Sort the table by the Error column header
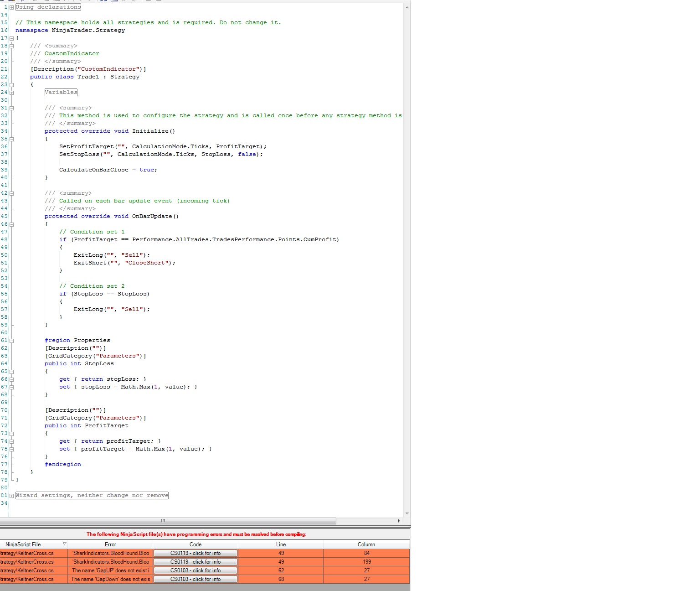The height and width of the screenshot is (591, 700). [110, 544]
